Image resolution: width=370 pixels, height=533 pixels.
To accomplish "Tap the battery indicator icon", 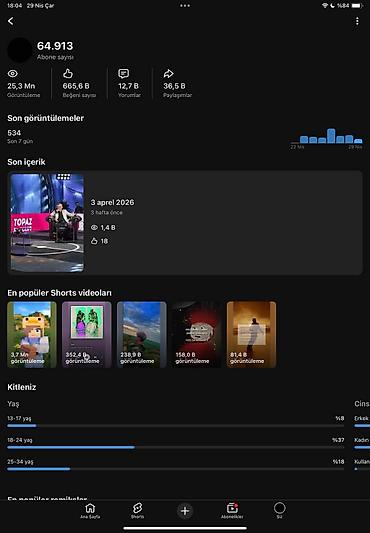I will point(357,6).
